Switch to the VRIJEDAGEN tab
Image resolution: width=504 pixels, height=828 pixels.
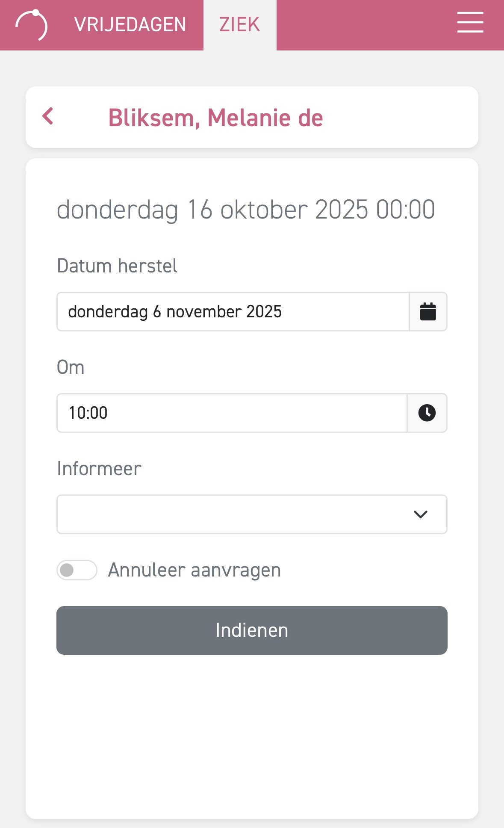(130, 25)
